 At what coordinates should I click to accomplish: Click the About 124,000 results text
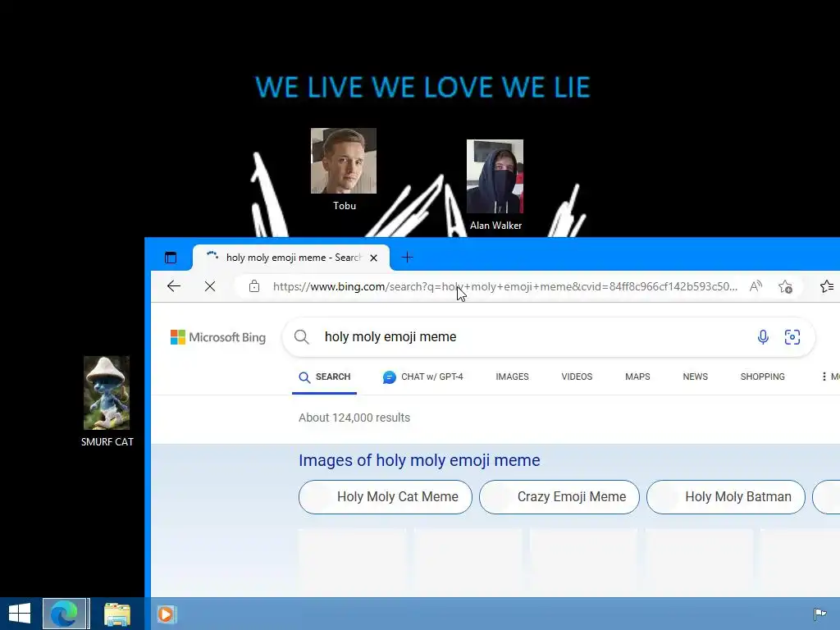(354, 418)
